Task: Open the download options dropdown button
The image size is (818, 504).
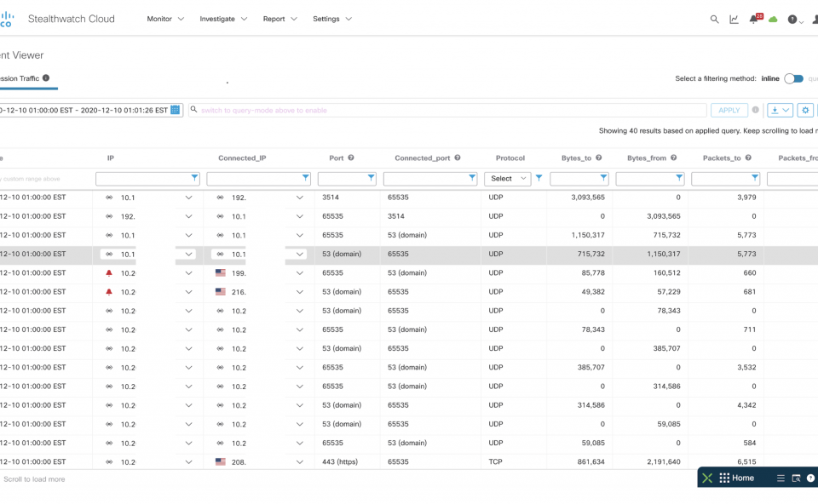Action: (780, 110)
